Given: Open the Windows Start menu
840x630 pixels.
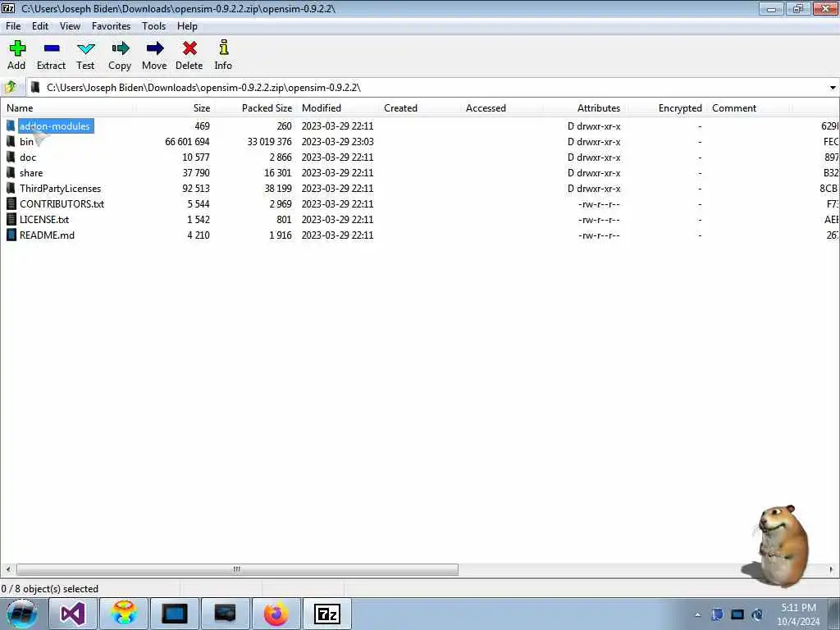Looking at the screenshot, I should pos(21,614).
